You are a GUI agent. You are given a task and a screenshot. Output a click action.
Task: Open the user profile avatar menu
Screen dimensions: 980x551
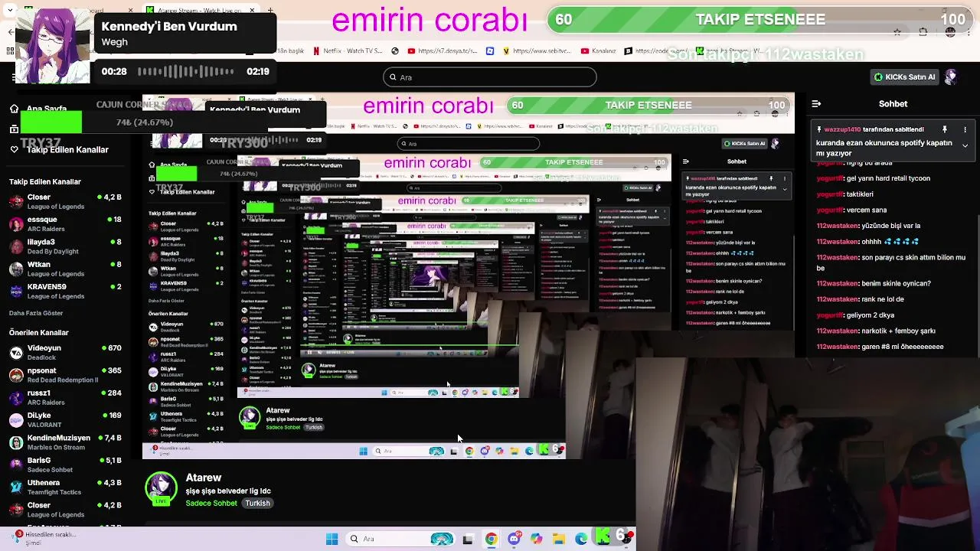point(951,77)
